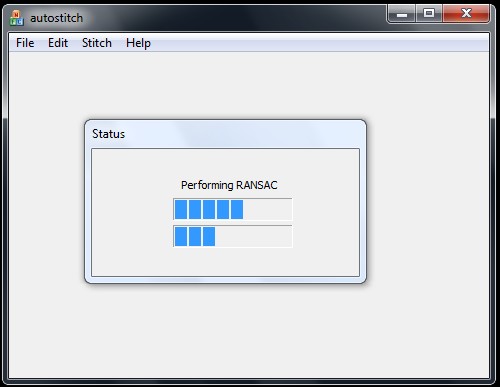Click the upper RANSAC progress bar
Screen dimensions: 500x387
[x=233, y=209]
